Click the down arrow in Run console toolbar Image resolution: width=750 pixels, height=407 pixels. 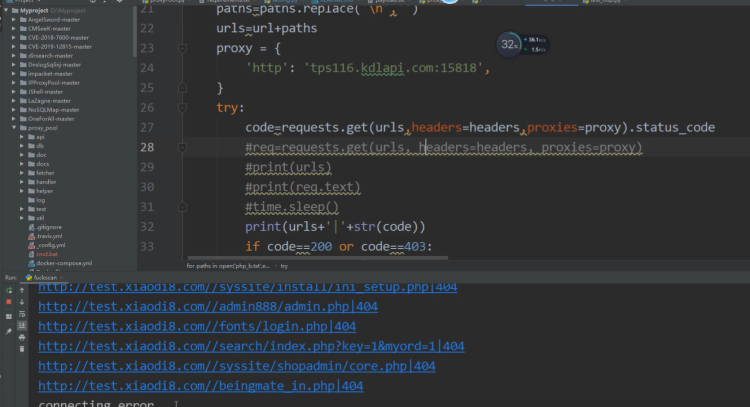tap(22, 302)
